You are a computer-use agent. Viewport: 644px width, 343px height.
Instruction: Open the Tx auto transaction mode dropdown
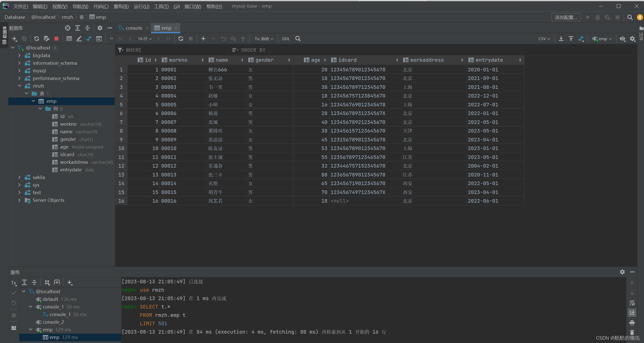(264, 39)
